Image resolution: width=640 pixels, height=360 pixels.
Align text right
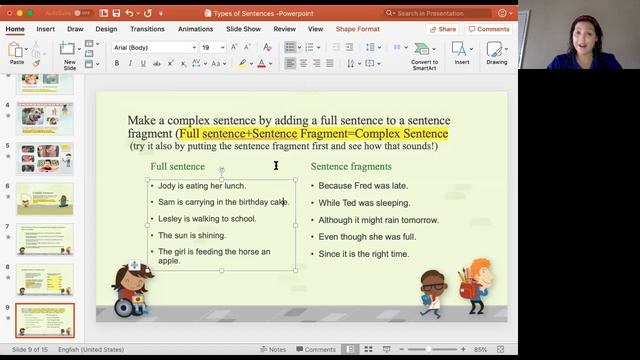coord(316,63)
